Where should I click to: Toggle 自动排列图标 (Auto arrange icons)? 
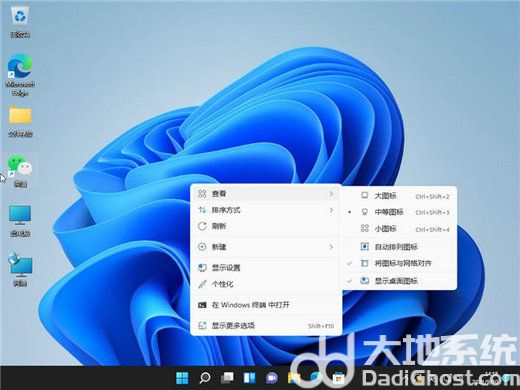pyautogui.click(x=399, y=247)
